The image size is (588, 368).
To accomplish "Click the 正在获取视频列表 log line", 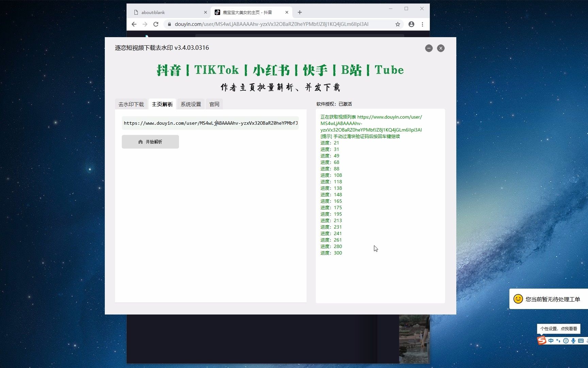I will point(371,123).
